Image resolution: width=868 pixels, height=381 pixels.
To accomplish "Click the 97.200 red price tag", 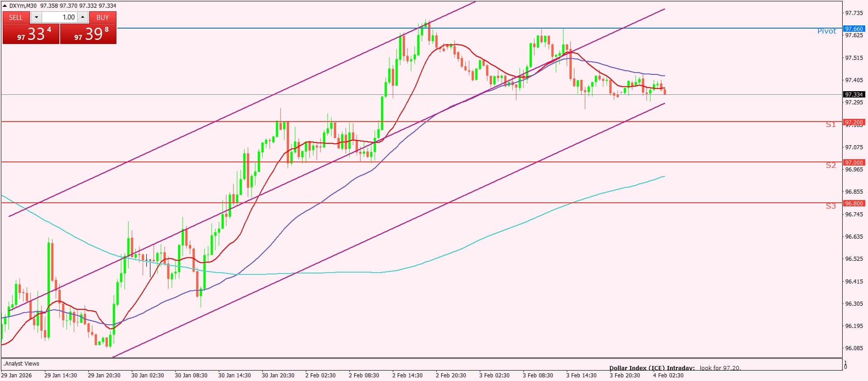I will (854, 122).
